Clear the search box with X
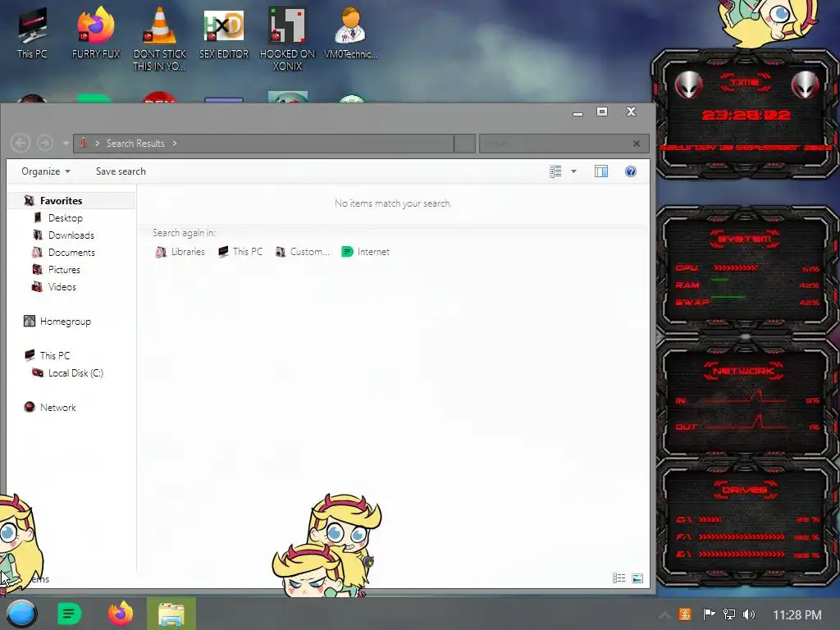Image resolution: width=840 pixels, height=630 pixels. (x=637, y=144)
